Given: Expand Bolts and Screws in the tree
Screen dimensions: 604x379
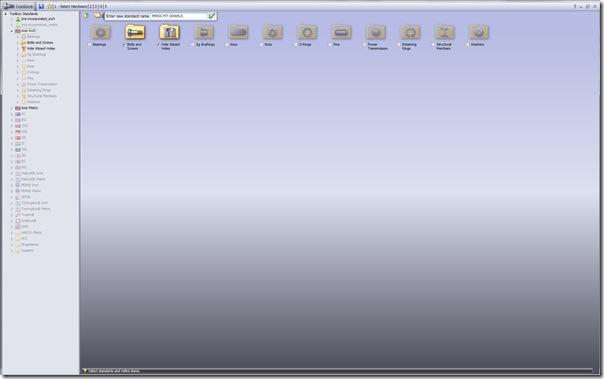Looking at the screenshot, I should [18, 43].
